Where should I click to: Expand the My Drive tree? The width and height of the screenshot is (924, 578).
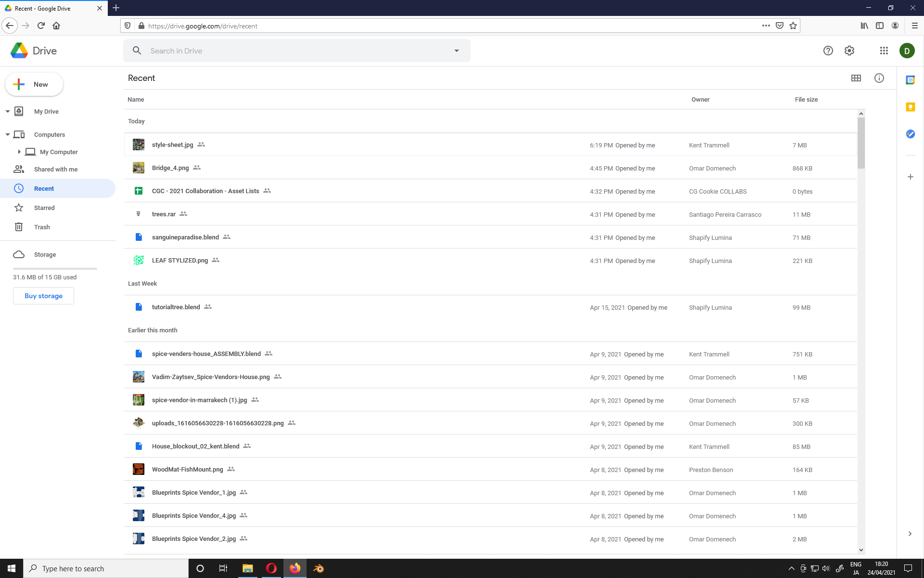click(8, 111)
